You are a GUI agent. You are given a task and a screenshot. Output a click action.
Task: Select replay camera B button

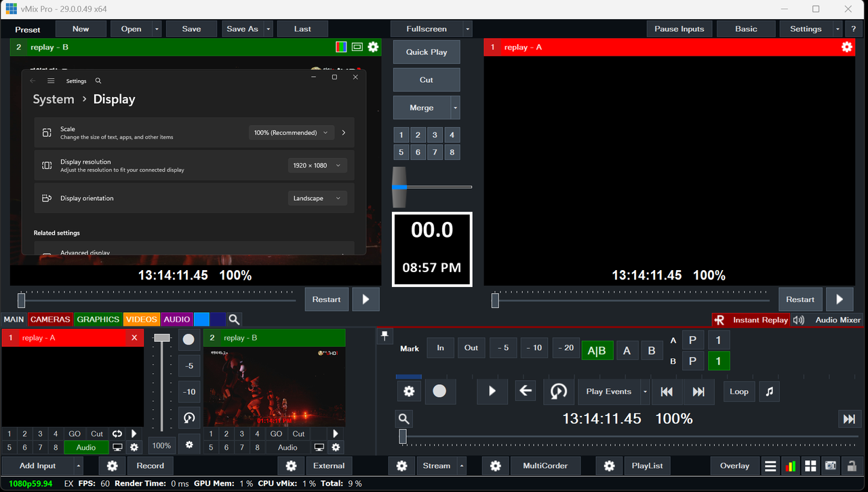click(x=652, y=350)
